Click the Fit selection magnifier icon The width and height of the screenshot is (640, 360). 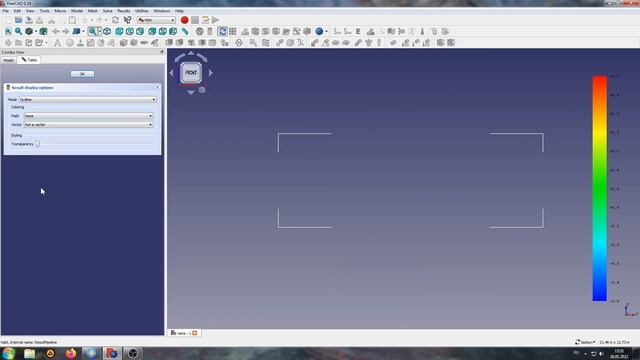pyautogui.click(x=18, y=31)
